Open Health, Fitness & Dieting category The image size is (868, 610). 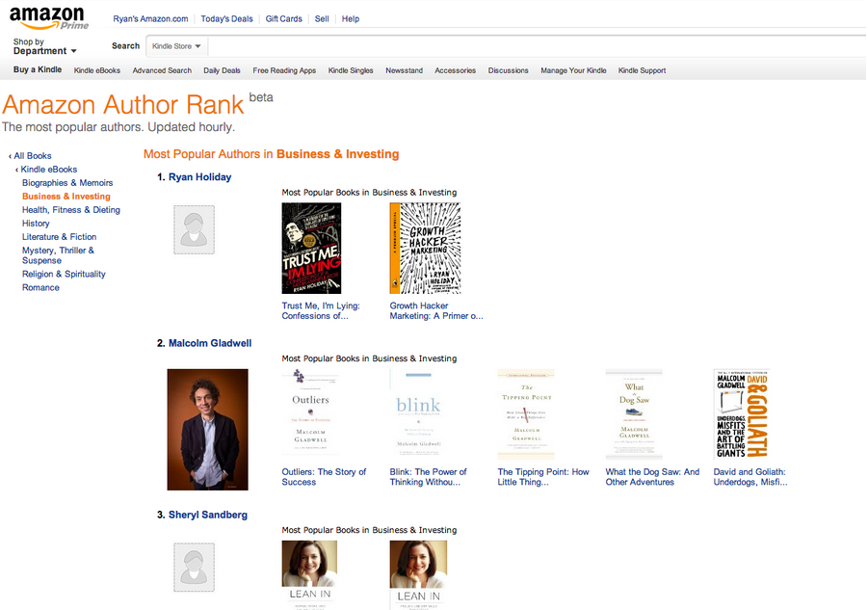pyautogui.click(x=71, y=210)
